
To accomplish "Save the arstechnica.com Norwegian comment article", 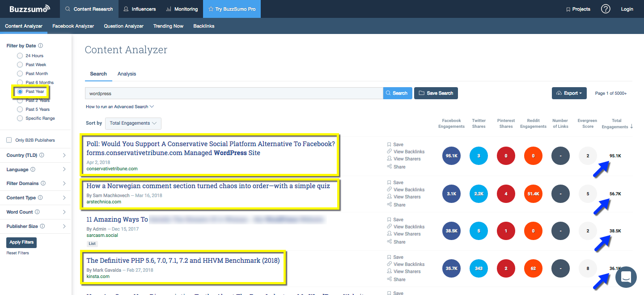I will tap(395, 182).
